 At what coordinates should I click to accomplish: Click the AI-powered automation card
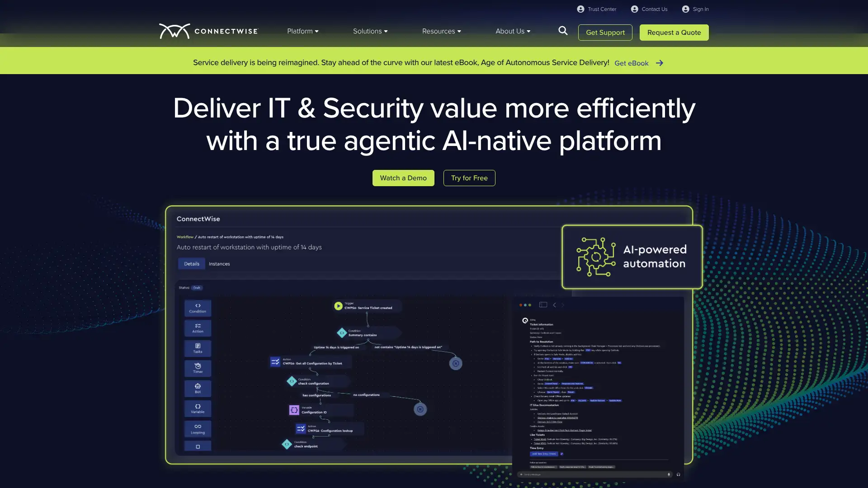coord(632,257)
